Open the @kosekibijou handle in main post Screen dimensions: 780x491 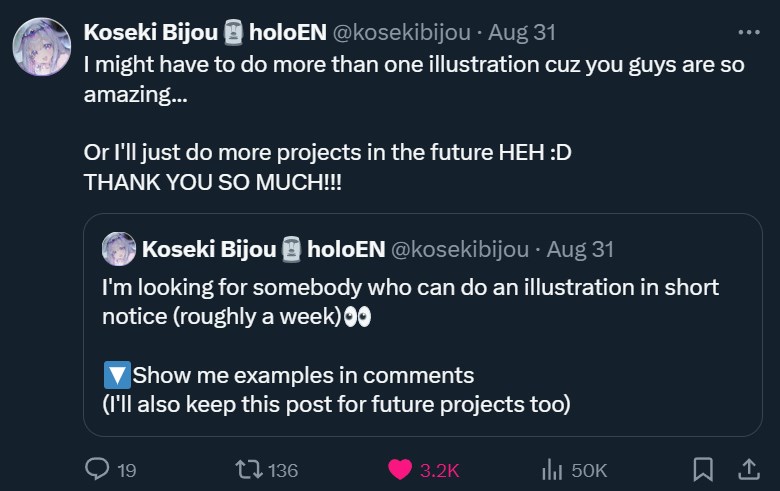tap(401, 32)
